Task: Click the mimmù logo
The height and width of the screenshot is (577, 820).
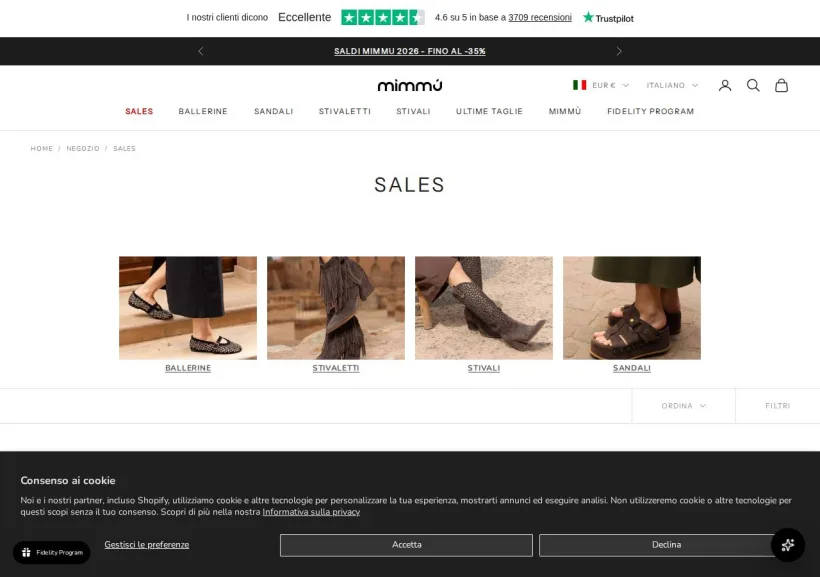Action: 410,85
